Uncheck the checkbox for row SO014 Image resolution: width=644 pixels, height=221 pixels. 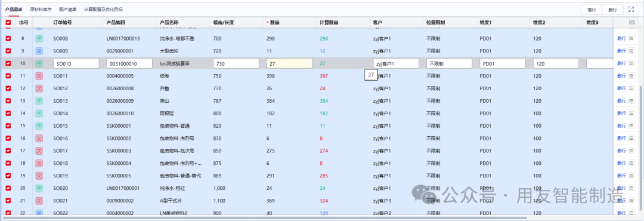click(x=8, y=113)
